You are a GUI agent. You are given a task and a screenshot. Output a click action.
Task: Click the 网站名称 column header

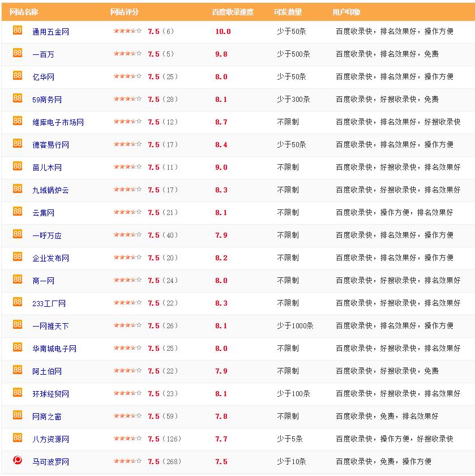[24, 12]
